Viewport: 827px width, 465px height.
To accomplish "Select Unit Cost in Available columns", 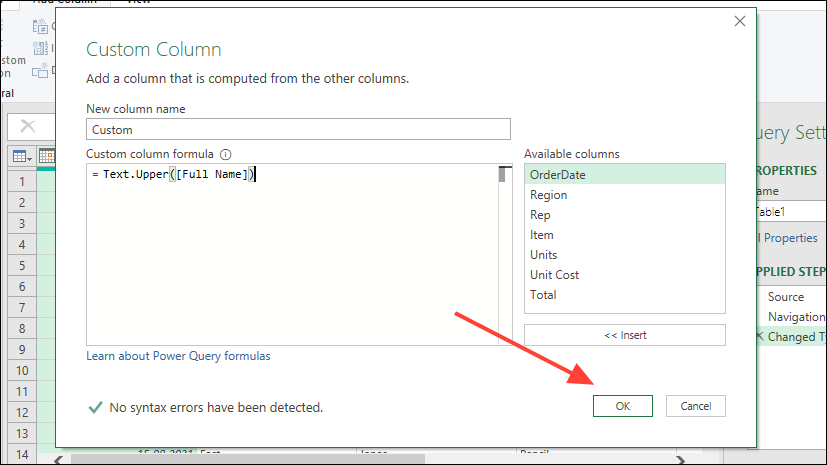I will point(624,275).
